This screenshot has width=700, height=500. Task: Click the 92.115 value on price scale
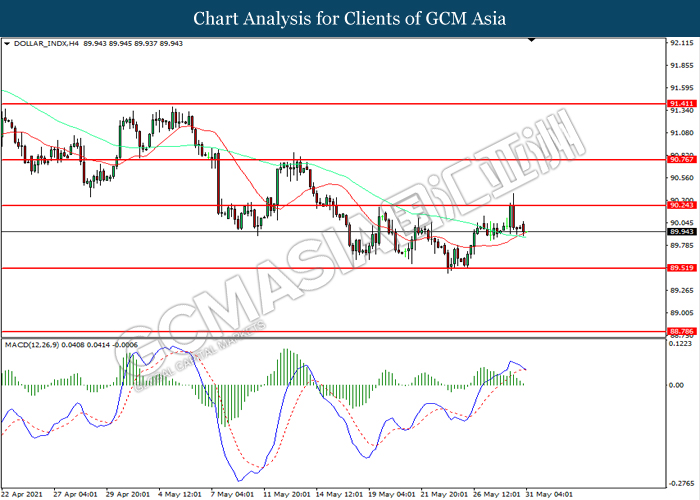coord(682,43)
